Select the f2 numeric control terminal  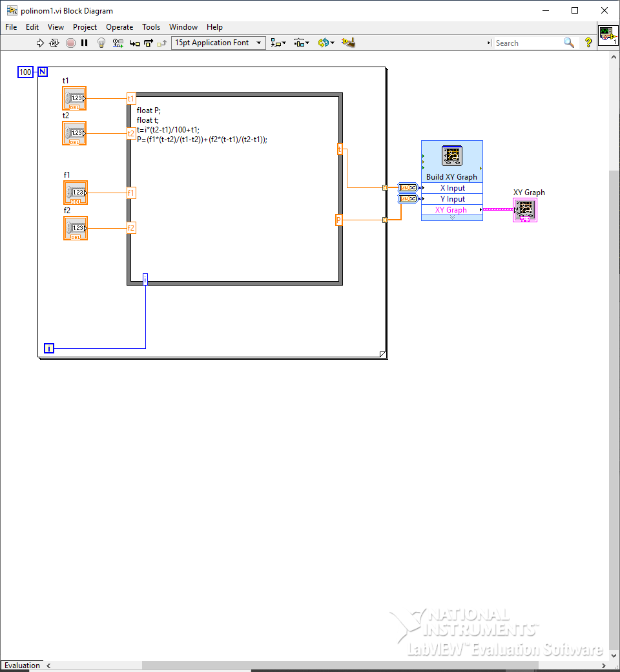[x=76, y=228]
